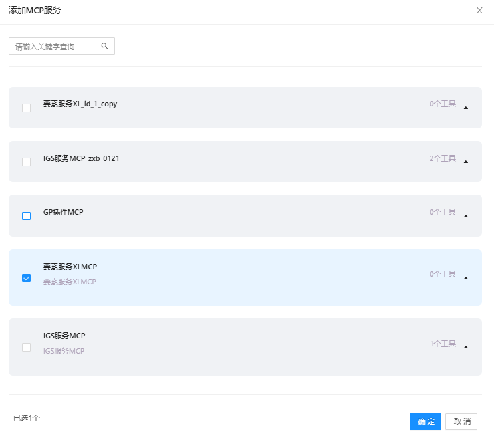Viewport: 494px width, 448px height.
Task: Click the search magnifier icon
Action: point(104,46)
